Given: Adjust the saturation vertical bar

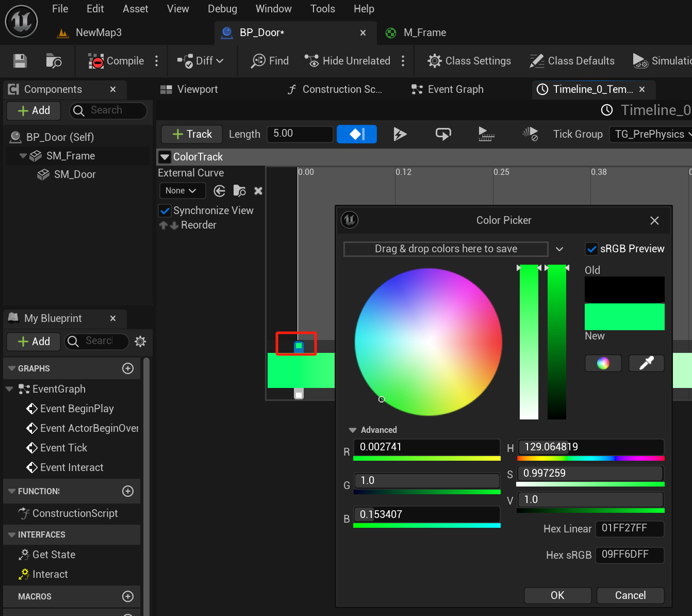Looking at the screenshot, I should coord(529,342).
